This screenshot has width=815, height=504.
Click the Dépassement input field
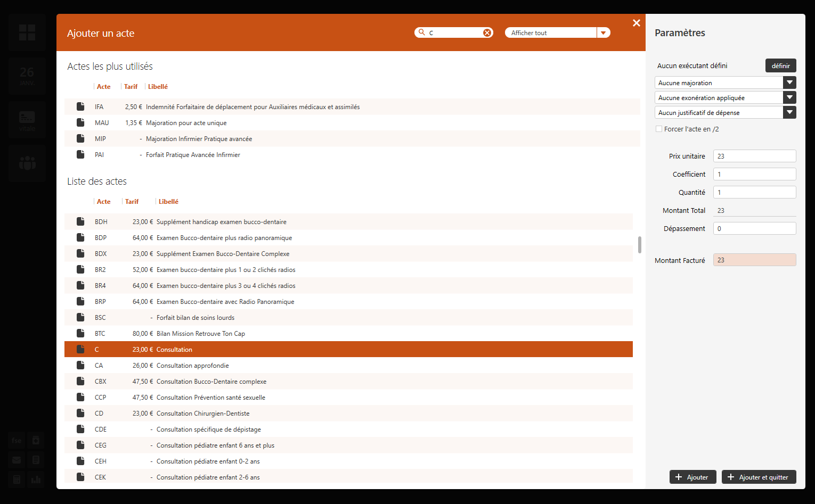point(754,228)
